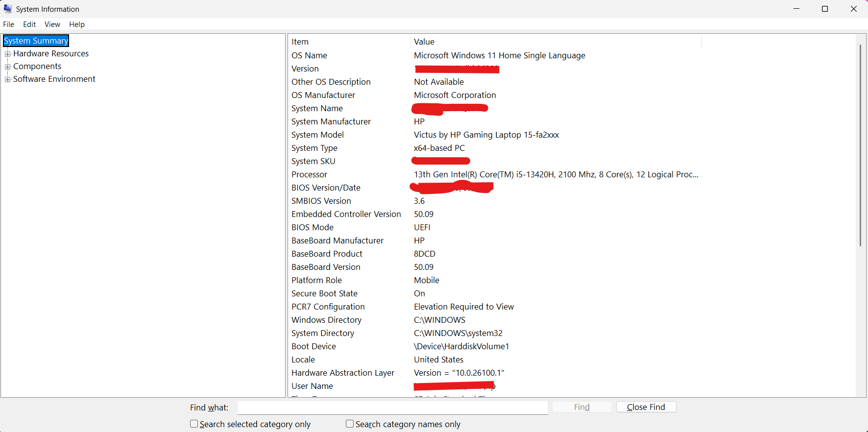Open the Help menu
This screenshot has width=868, height=432.
point(77,24)
